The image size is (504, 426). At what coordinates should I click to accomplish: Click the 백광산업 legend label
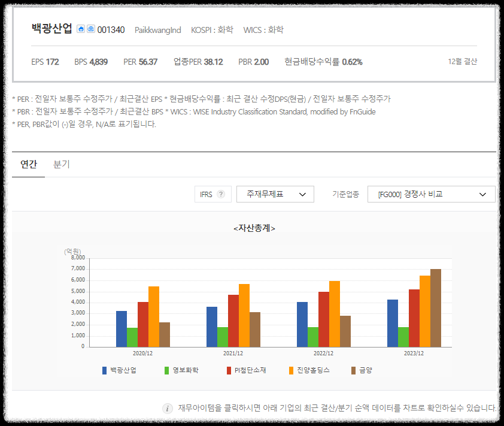point(123,370)
